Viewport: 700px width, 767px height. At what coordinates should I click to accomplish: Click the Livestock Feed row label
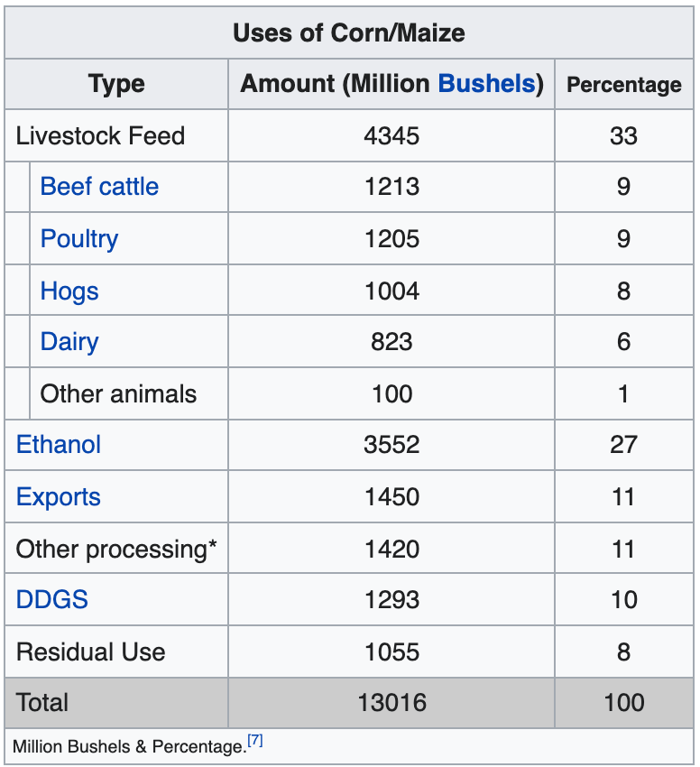click(x=100, y=136)
